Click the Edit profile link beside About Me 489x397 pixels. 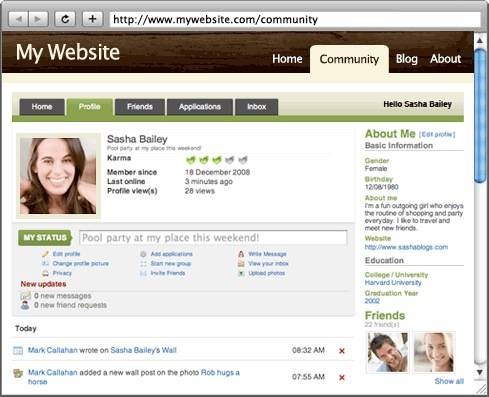point(437,134)
